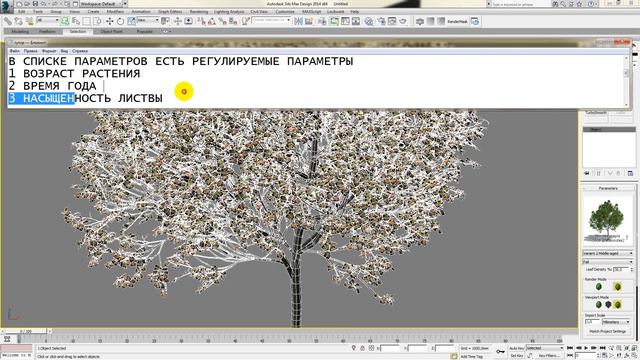Open the 3ds Max application button
Image resolution: width=640 pixels, height=360 pixels.
[6, 6]
